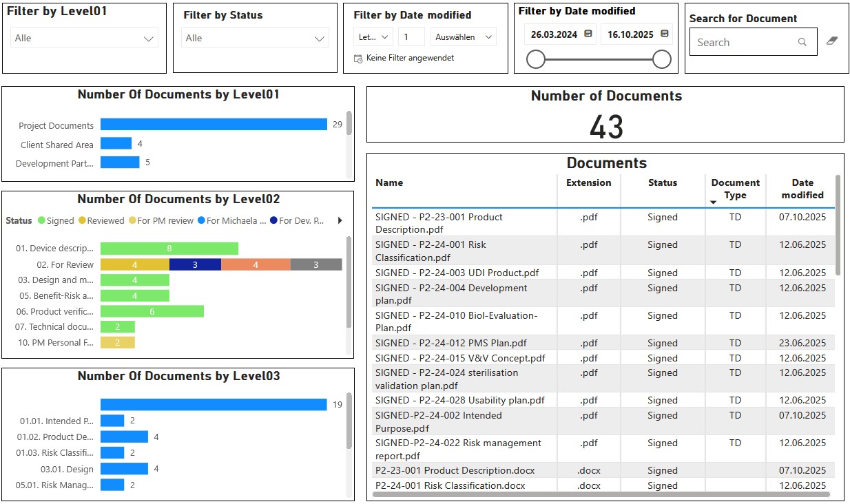Expand the Filter by Level01 dropdown

point(148,39)
